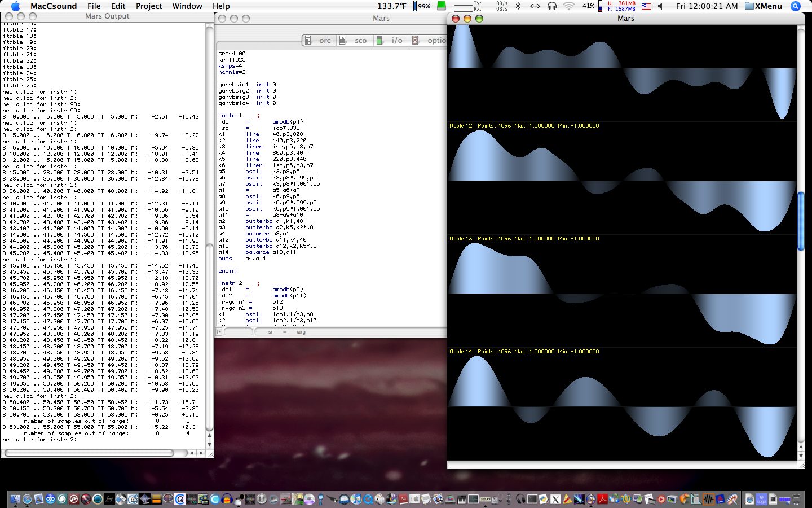Screen dimensions: 812x508
Task: Switch to the sco tab
Action: [354, 40]
